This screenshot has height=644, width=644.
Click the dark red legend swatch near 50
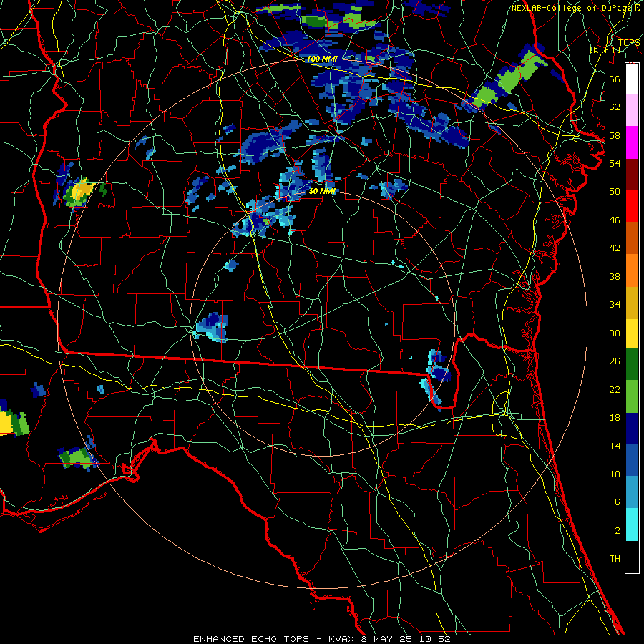click(632, 175)
